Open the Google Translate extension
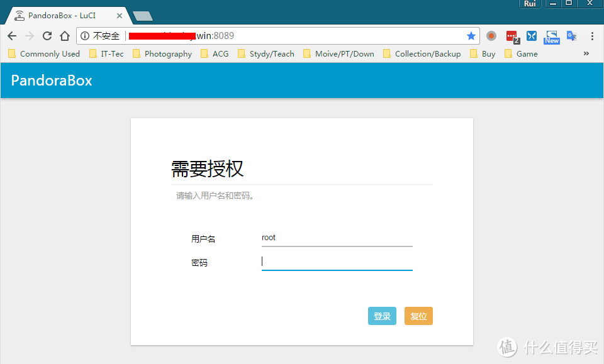Viewport: 604px width, 364px height. [572, 36]
